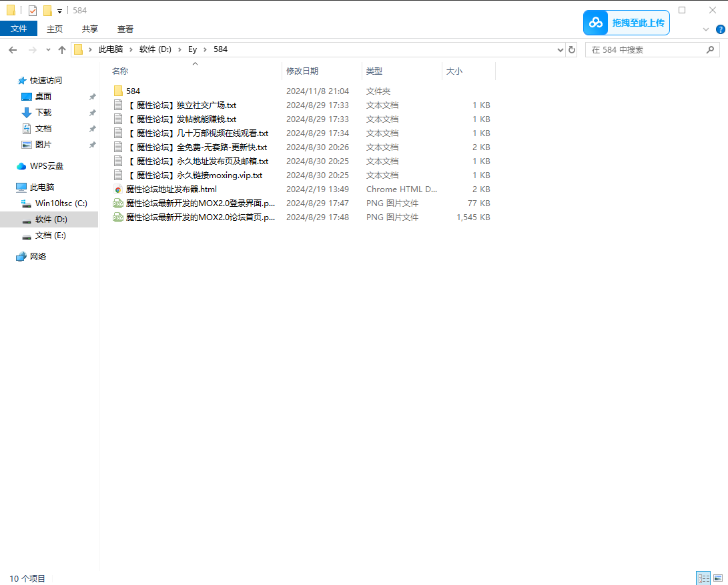
Task: Select the MOX2.0登录界面 PNG file icon
Action: tap(118, 203)
